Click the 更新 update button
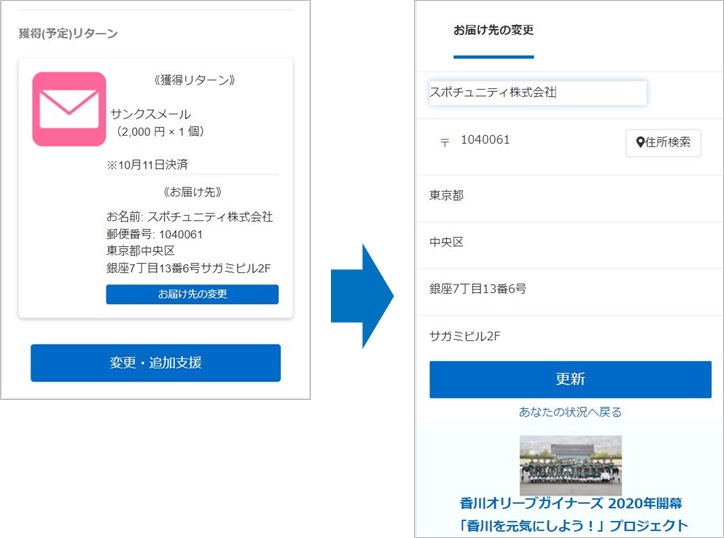Screen dimensions: 724x538 (x=570, y=380)
